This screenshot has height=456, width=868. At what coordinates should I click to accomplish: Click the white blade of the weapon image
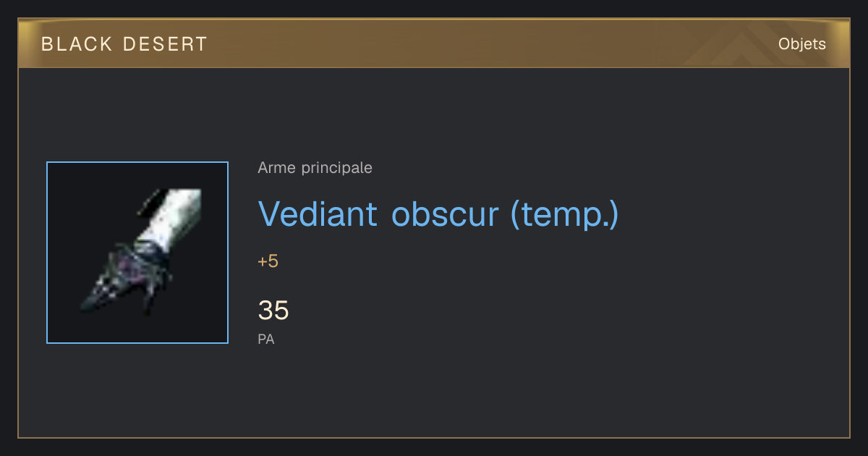point(171,216)
